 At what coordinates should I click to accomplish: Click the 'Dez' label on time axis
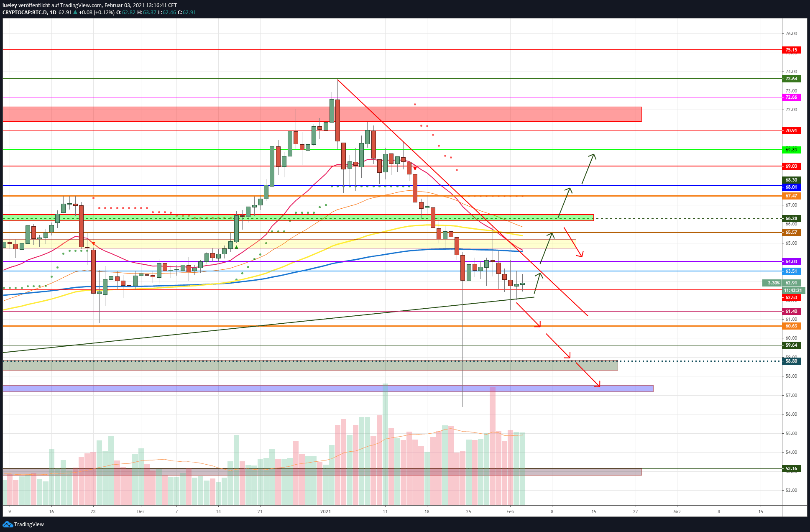click(141, 512)
